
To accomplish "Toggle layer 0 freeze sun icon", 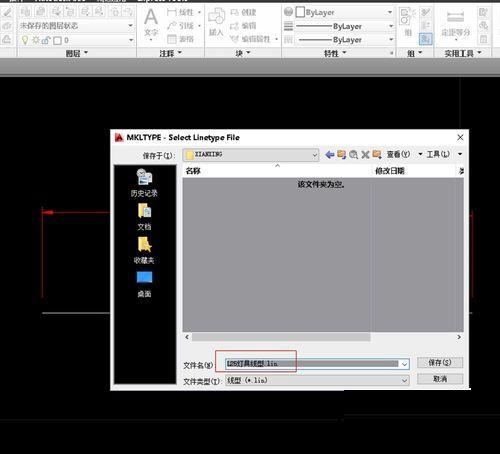I will [35, 40].
